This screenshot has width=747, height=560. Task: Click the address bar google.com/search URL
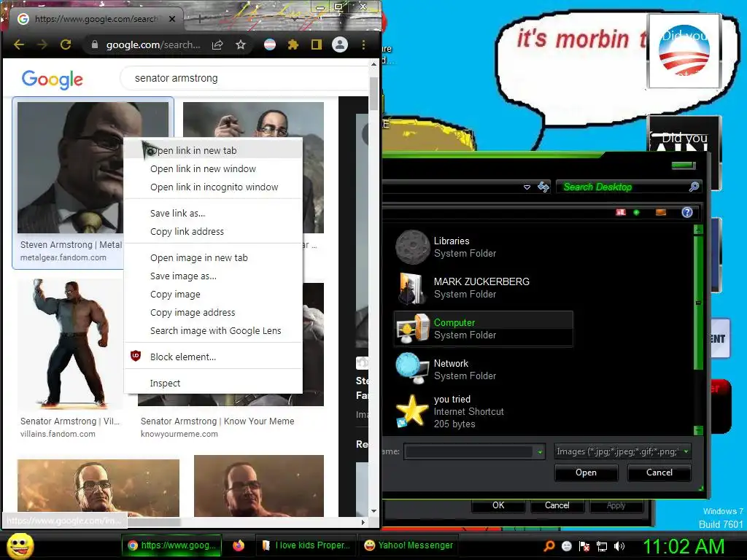[152, 44]
